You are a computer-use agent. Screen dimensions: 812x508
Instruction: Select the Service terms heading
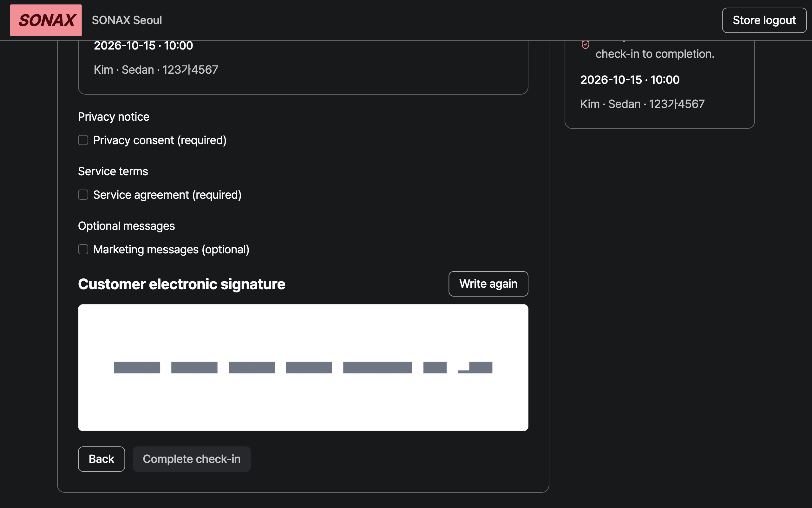[113, 171]
